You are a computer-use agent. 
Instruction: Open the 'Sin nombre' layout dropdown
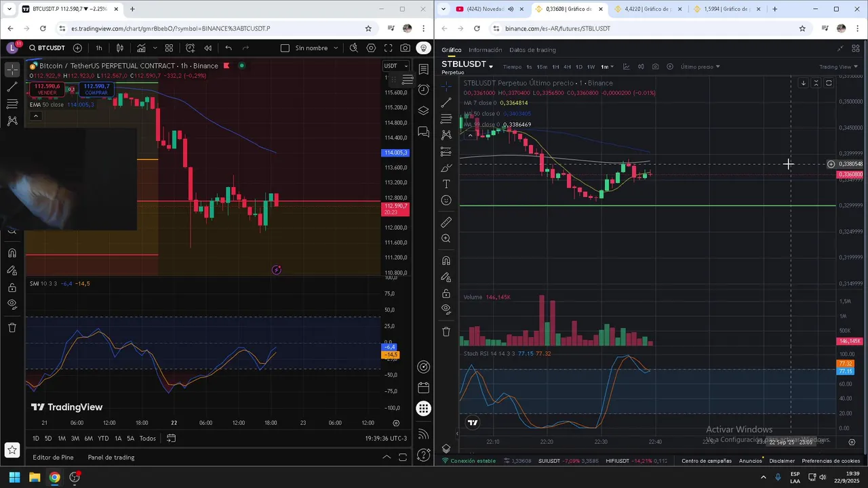pyautogui.click(x=317, y=48)
